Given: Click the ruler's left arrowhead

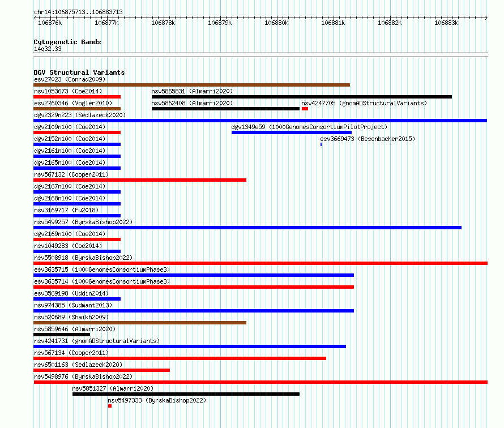Looking at the screenshot, I should (35, 18).
